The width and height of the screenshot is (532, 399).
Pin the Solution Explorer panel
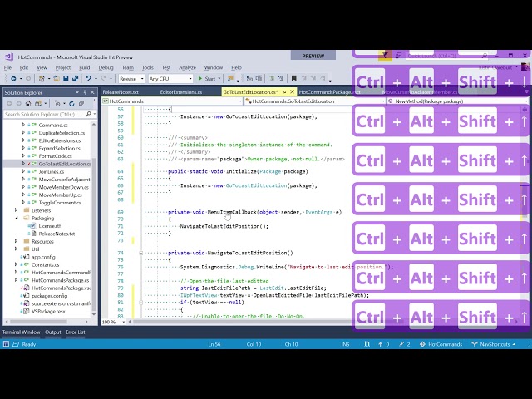pyautogui.click(x=85, y=92)
